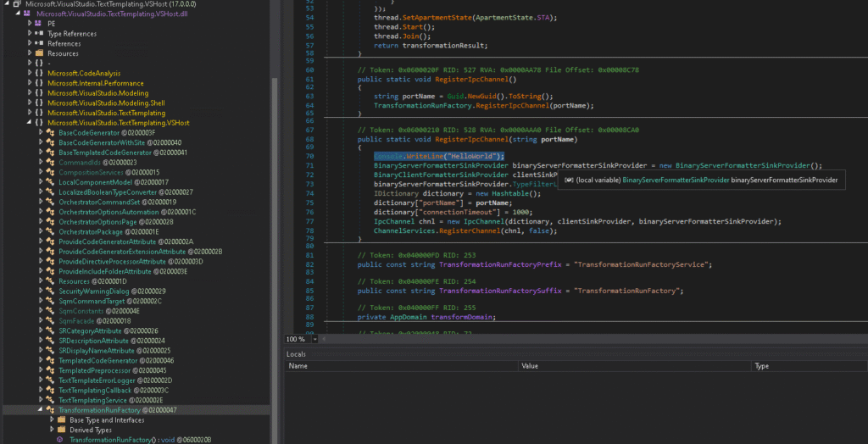868x444 pixels.
Task: Click the PE icon in assembly tree
Action: coord(38,24)
